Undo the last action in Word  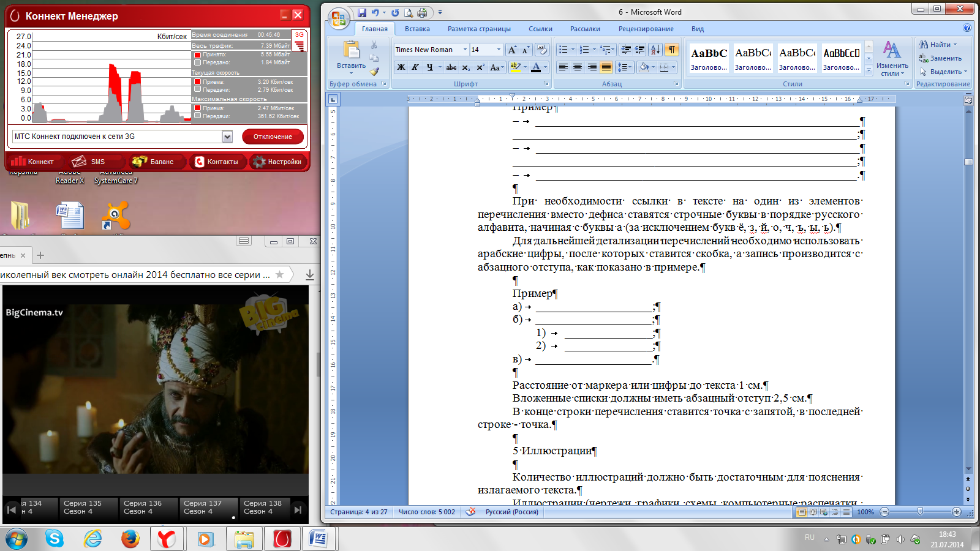tap(375, 12)
